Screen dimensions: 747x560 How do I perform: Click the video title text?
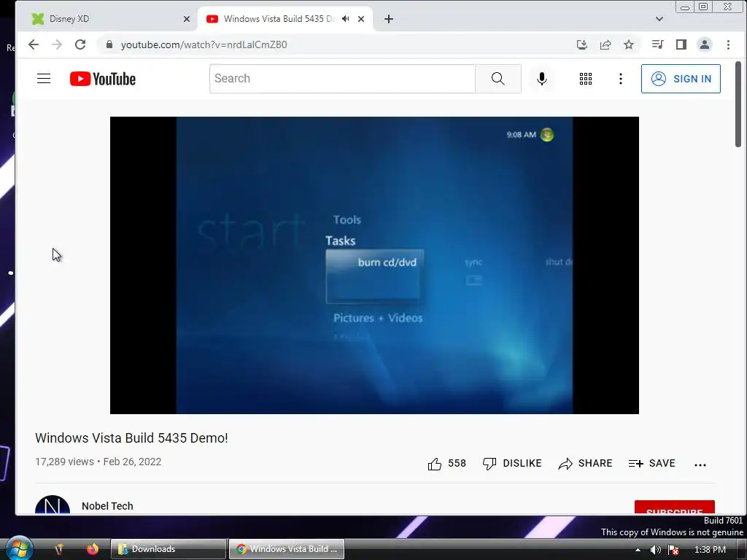click(x=131, y=438)
